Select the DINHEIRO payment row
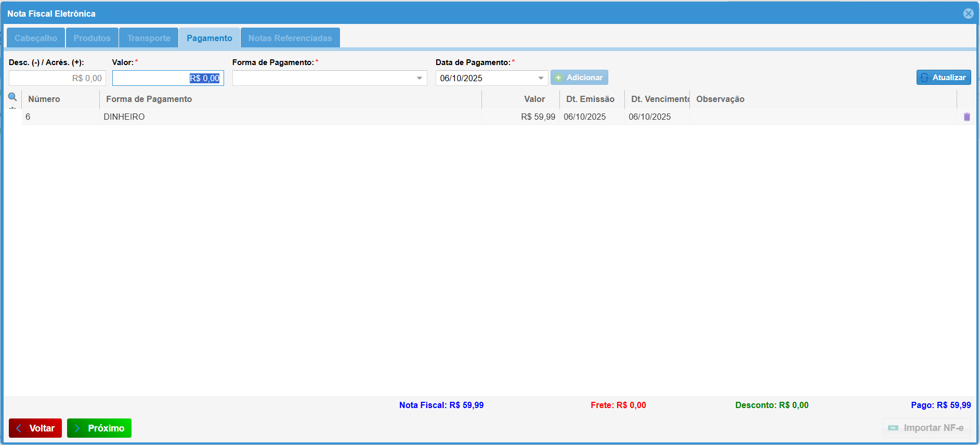Image resolution: width=980 pixels, height=445 pixels. coord(291,117)
